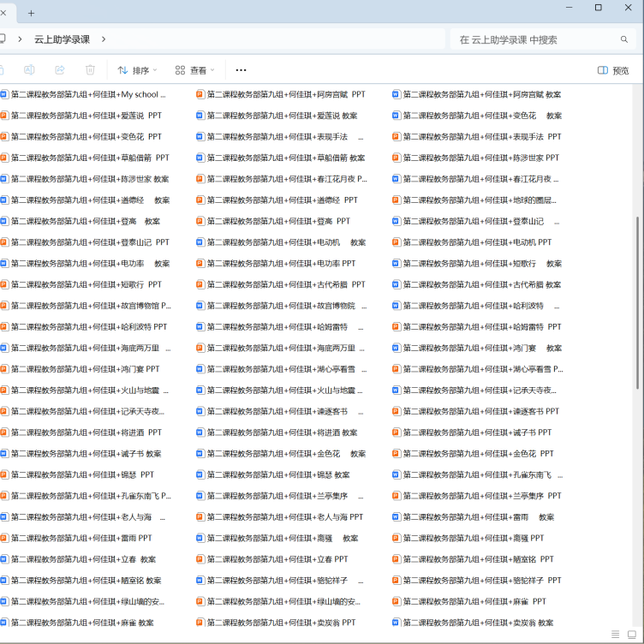Click the Word icon of 陈涉世家 教案

(4, 179)
